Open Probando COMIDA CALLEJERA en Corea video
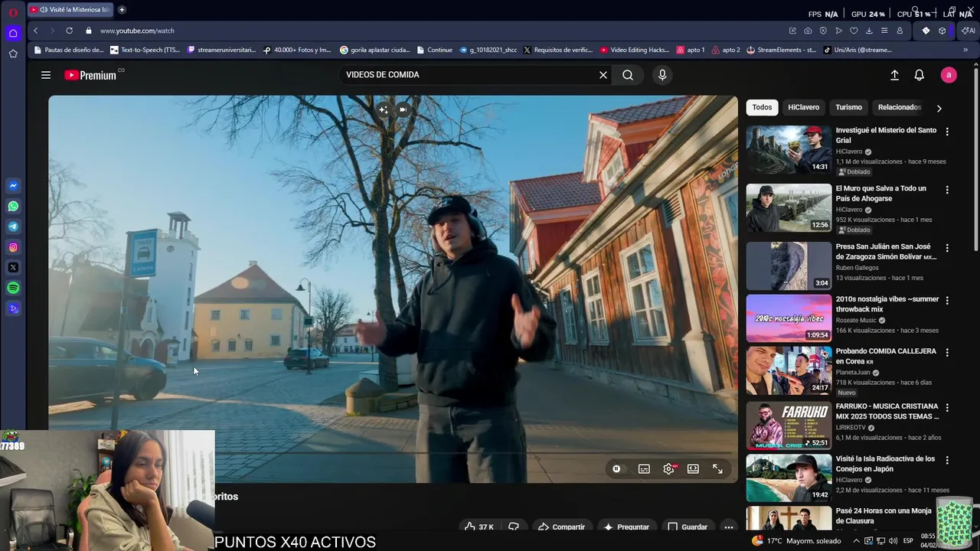980x551 pixels. click(886, 356)
